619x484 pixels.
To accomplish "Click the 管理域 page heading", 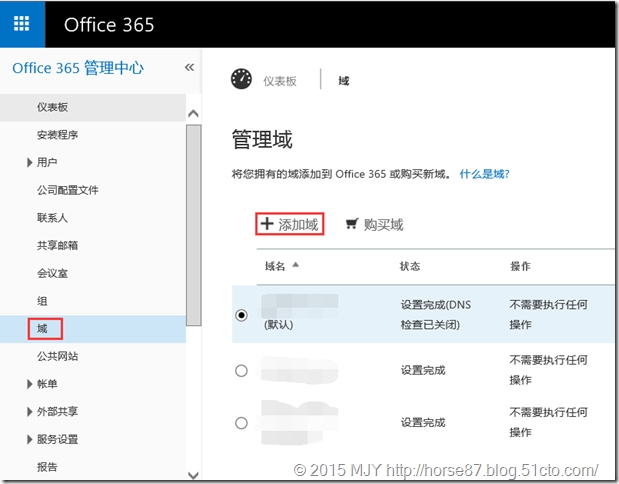I will [x=262, y=139].
